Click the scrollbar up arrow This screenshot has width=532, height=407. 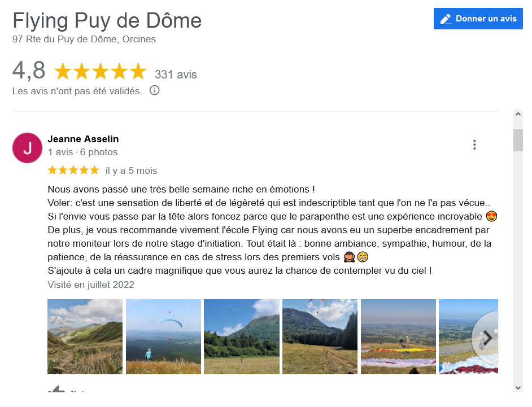[x=518, y=114]
